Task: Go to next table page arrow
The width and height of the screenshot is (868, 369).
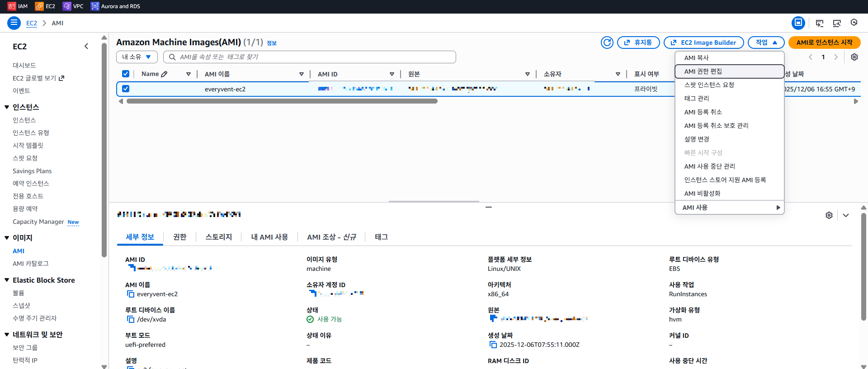Action: click(x=836, y=57)
